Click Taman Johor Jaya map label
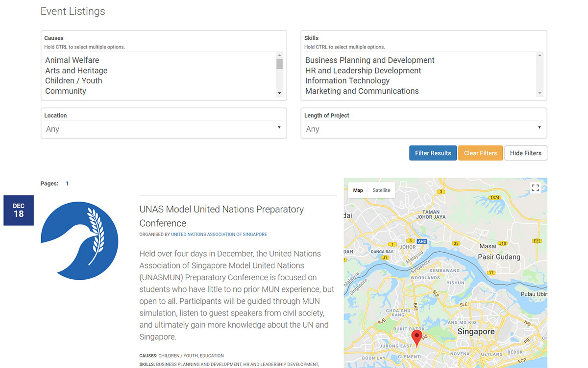Viewport: 588px width, 368px height. pyautogui.click(x=431, y=214)
